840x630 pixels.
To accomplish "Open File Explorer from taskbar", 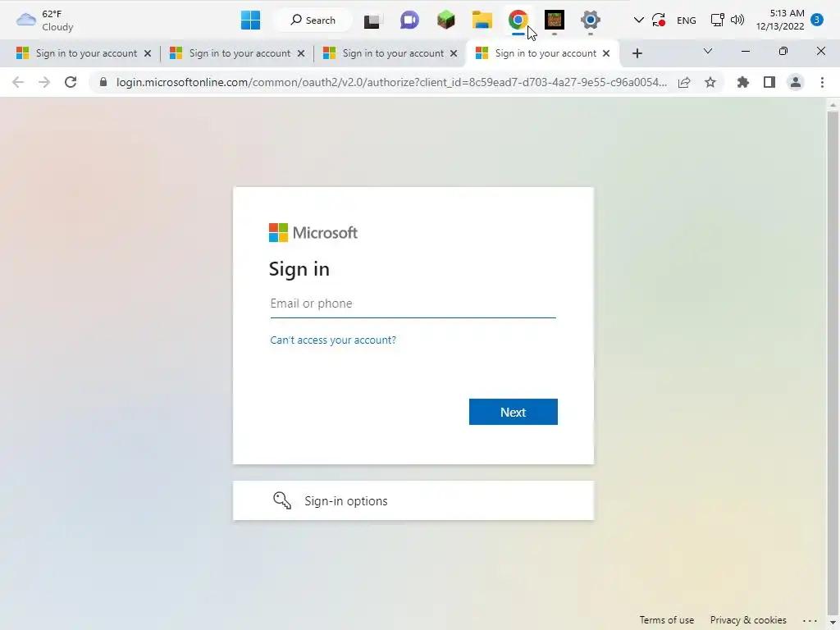I will pyautogui.click(x=482, y=21).
